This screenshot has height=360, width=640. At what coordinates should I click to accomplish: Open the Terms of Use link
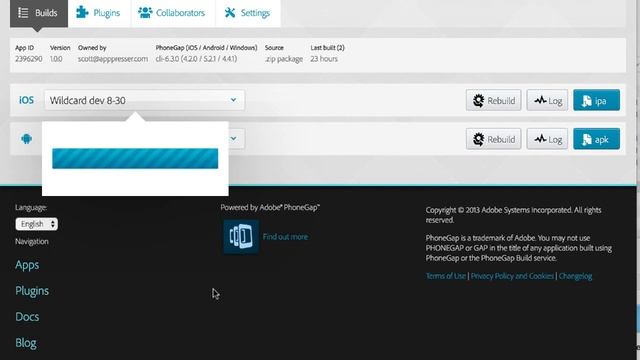[446, 276]
